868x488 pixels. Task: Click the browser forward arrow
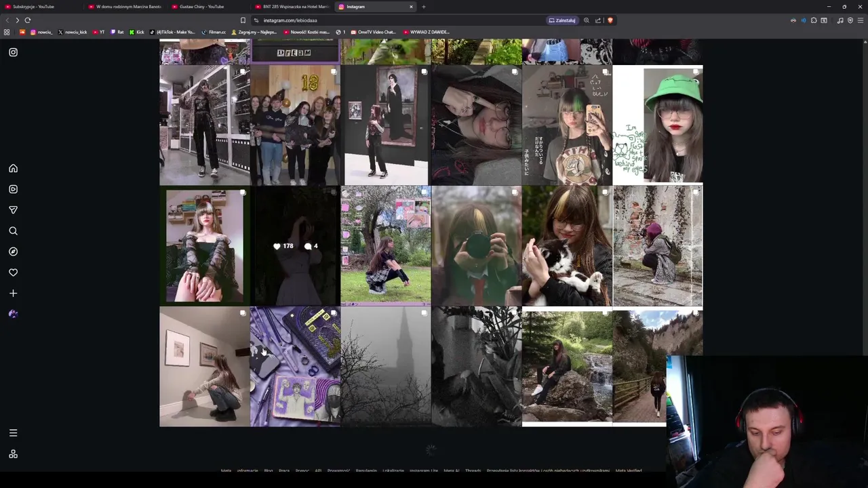pyautogui.click(x=17, y=20)
